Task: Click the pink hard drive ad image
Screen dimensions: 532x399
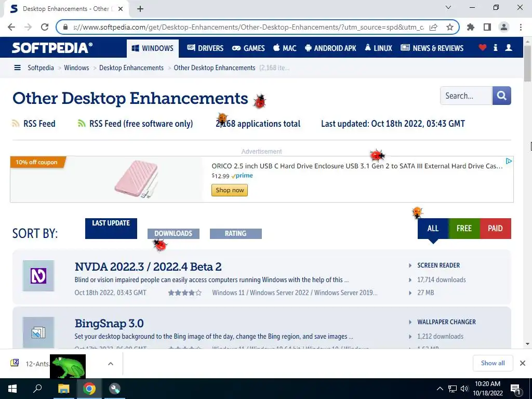Action: click(x=137, y=179)
